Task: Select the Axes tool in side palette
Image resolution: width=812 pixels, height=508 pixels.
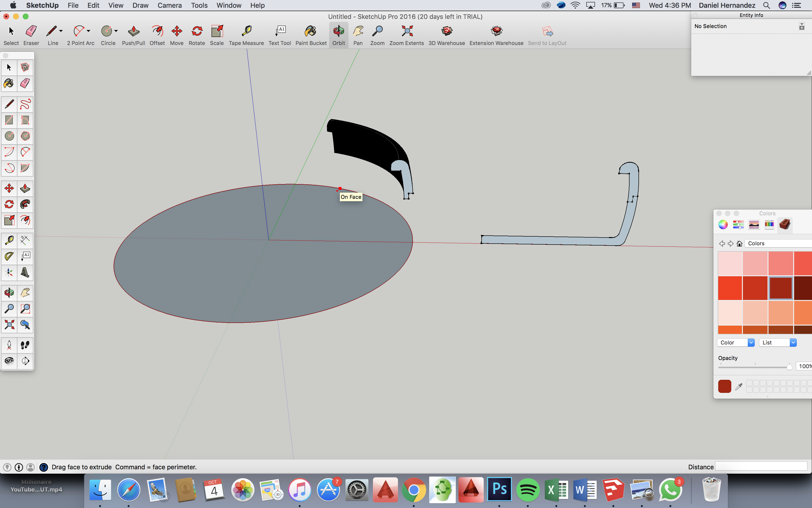Action: point(9,272)
